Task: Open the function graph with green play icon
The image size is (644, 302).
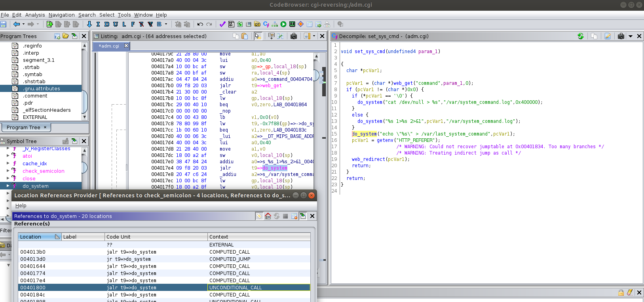Action: click(283, 24)
